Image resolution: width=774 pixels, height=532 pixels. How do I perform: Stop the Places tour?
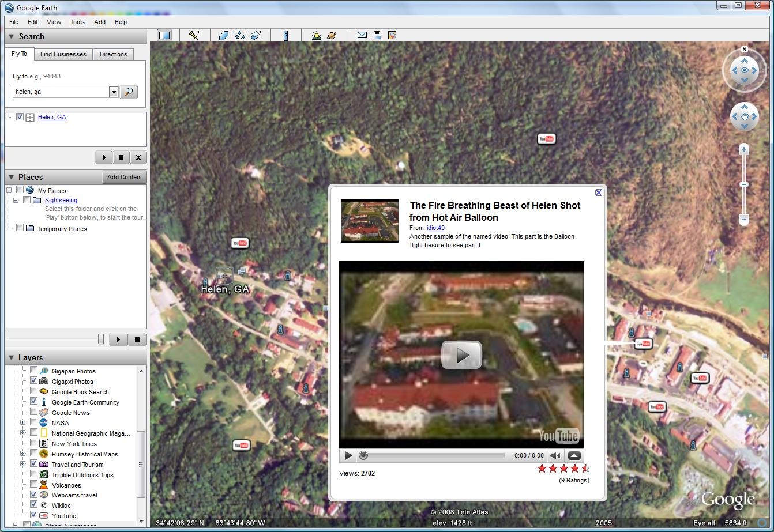click(137, 339)
